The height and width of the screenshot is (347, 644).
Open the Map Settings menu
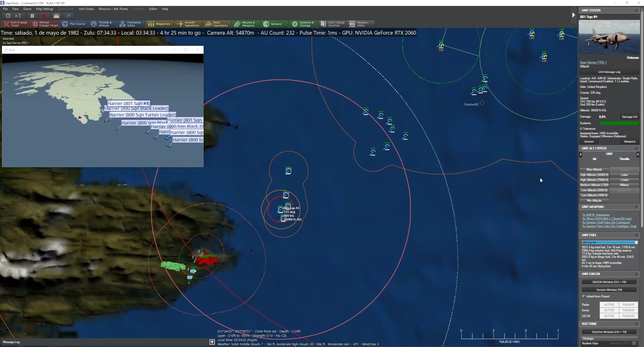(45, 9)
